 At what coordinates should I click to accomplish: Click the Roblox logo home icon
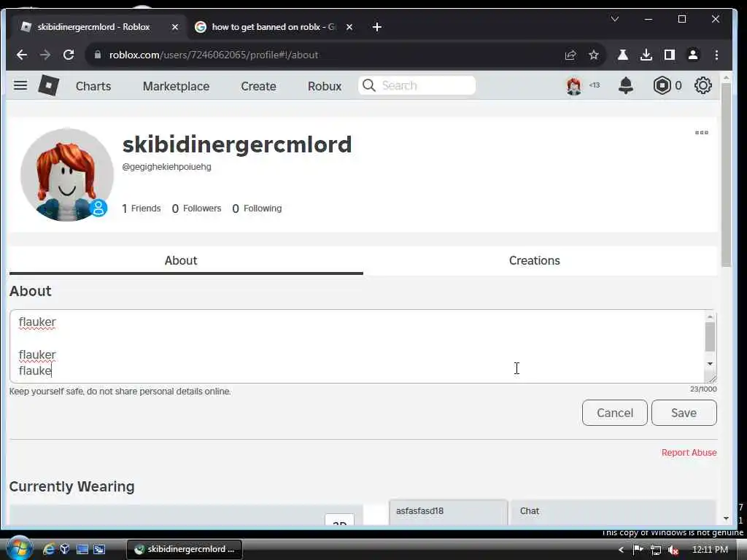pyautogui.click(x=49, y=86)
